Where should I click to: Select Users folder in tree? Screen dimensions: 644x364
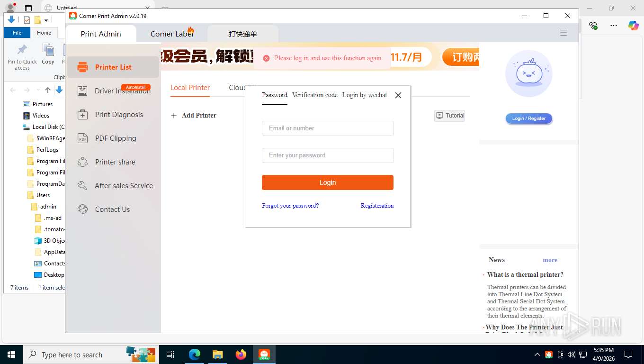[x=43, y=195]
